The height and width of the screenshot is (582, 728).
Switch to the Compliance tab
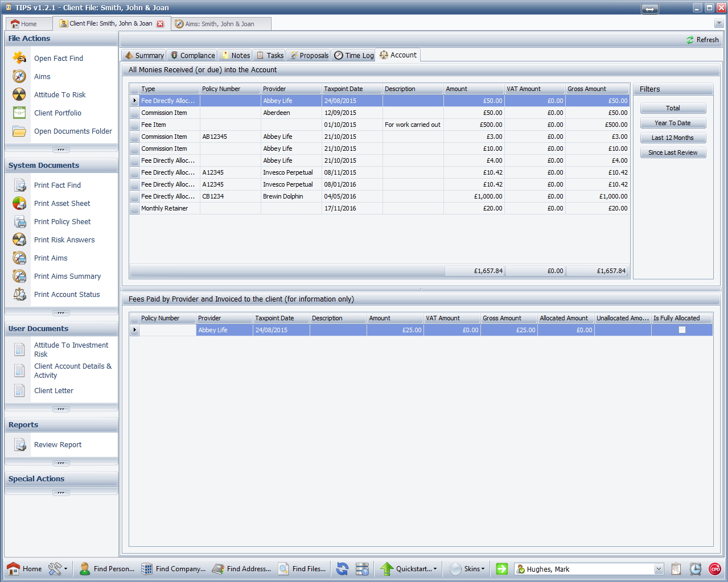(192, 55)
